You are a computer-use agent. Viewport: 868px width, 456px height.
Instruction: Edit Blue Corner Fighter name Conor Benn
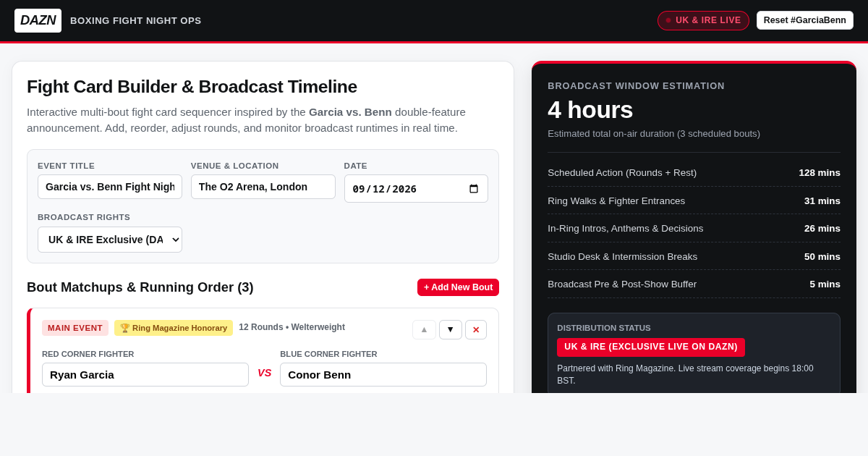point(383,374)
